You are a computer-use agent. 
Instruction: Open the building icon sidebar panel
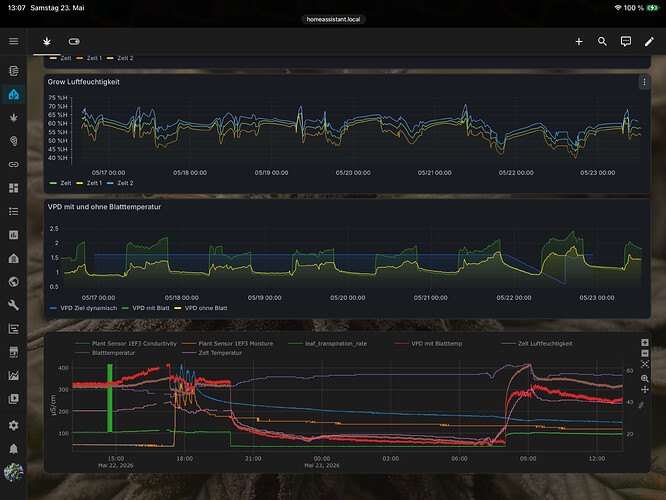14,258
